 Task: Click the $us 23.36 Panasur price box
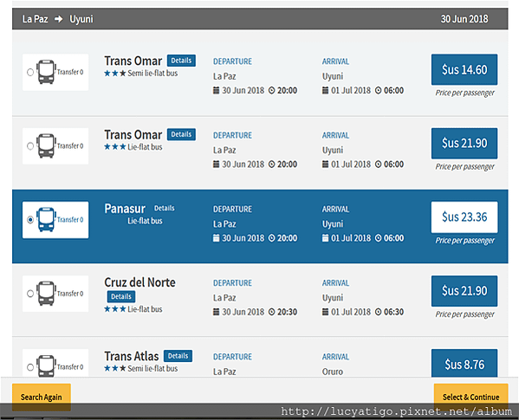point(464,217)
